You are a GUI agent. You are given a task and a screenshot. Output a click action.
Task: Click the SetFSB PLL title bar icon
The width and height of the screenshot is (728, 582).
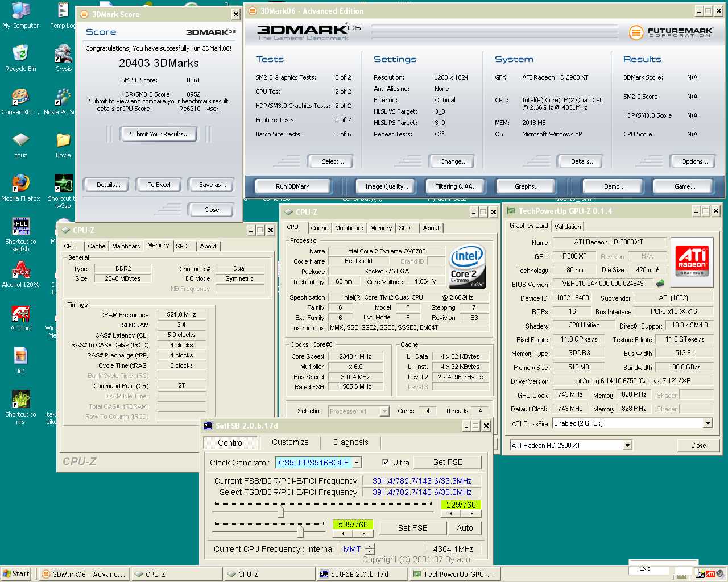208,426
